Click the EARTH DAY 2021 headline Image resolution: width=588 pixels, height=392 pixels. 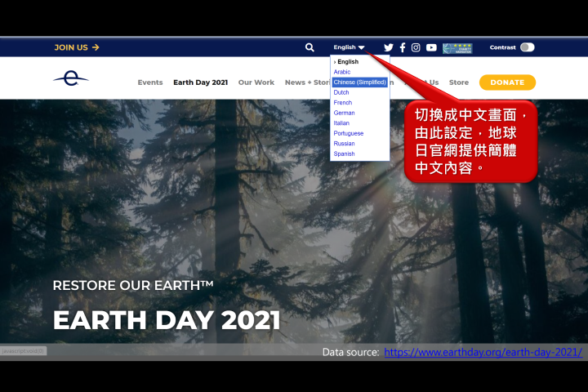coord(167,320)
